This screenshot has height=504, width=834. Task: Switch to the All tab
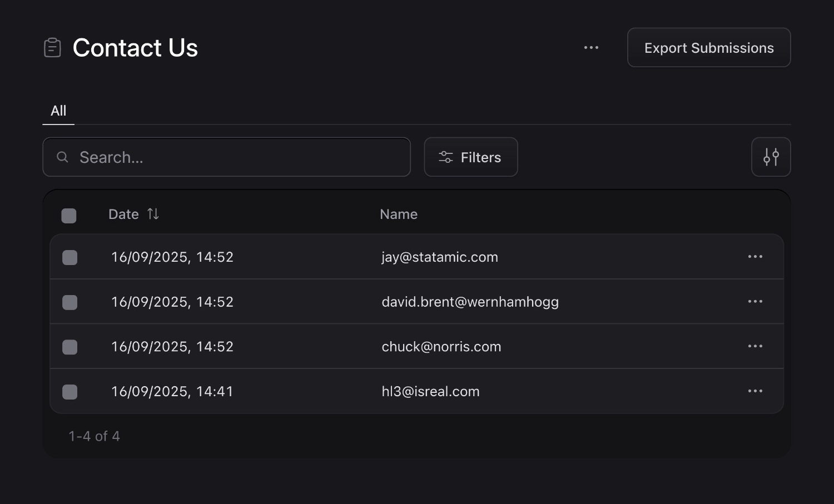tap(58, 111)
